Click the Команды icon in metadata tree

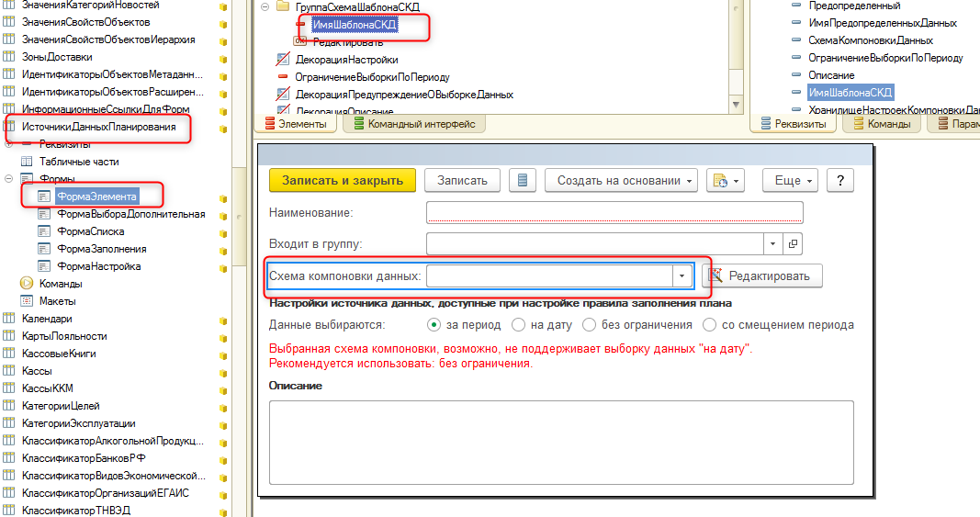[x=28, y=284]
